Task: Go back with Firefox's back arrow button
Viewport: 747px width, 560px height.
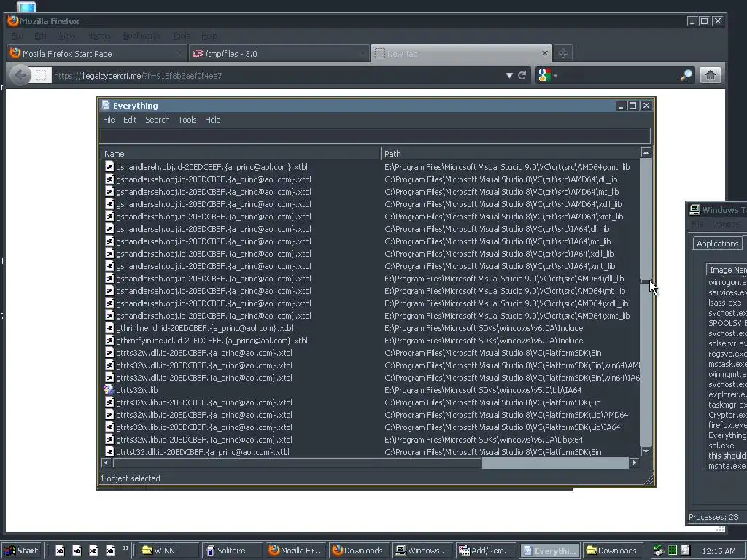Action: 20,75
